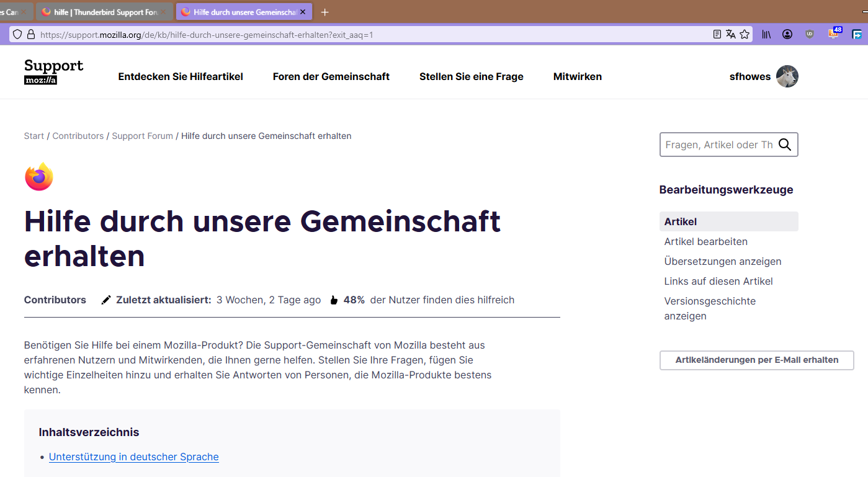Screen dimensions: 868x477
Task: Click the Firefox product logo above the title
Action: 39,177
